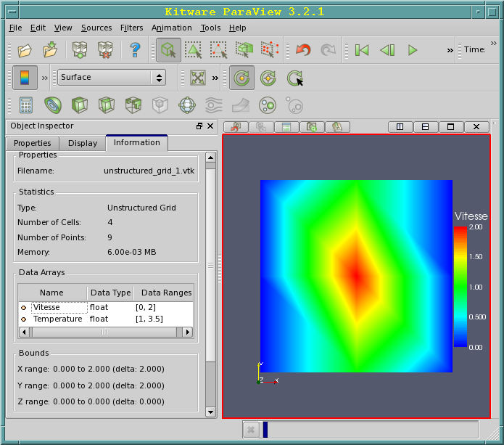
Task: Click the Reset camera icon
Action: pyautogui.click(x=197, y=77)
